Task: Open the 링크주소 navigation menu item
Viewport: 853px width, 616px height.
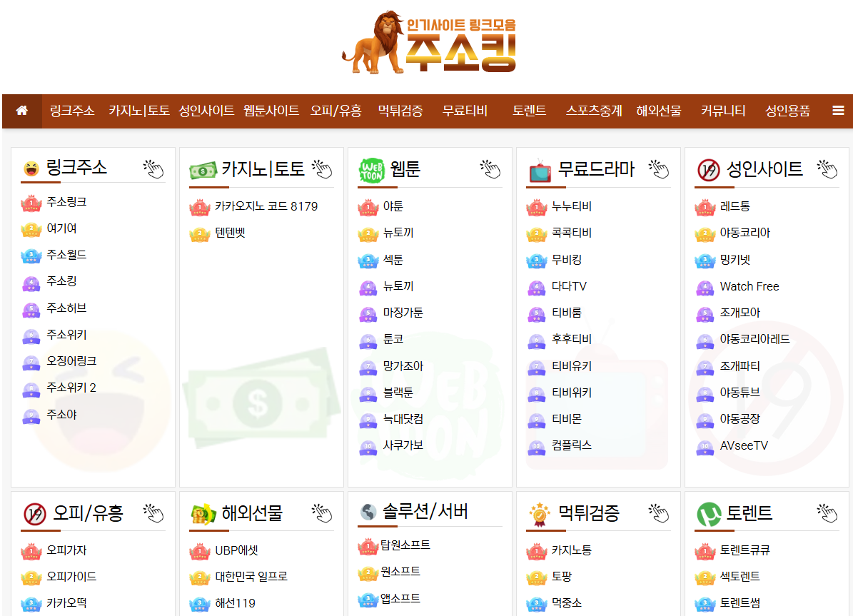Action: click(x=72, y=111)
